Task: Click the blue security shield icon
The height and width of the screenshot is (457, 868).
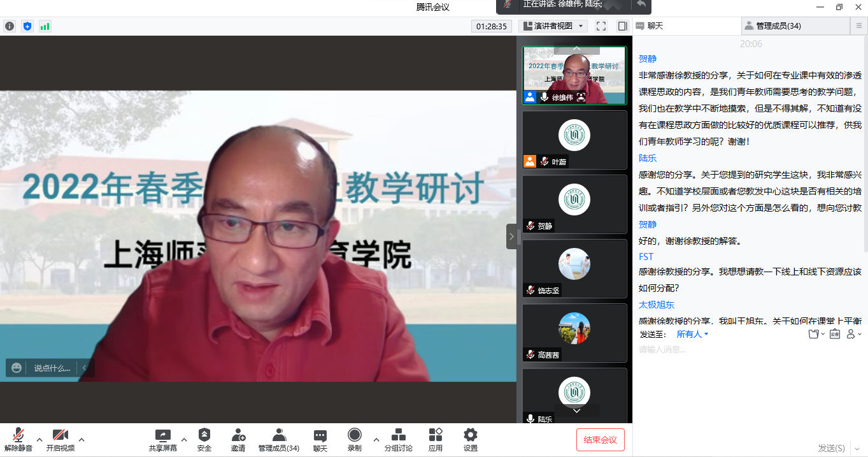Action: point(27,26)
